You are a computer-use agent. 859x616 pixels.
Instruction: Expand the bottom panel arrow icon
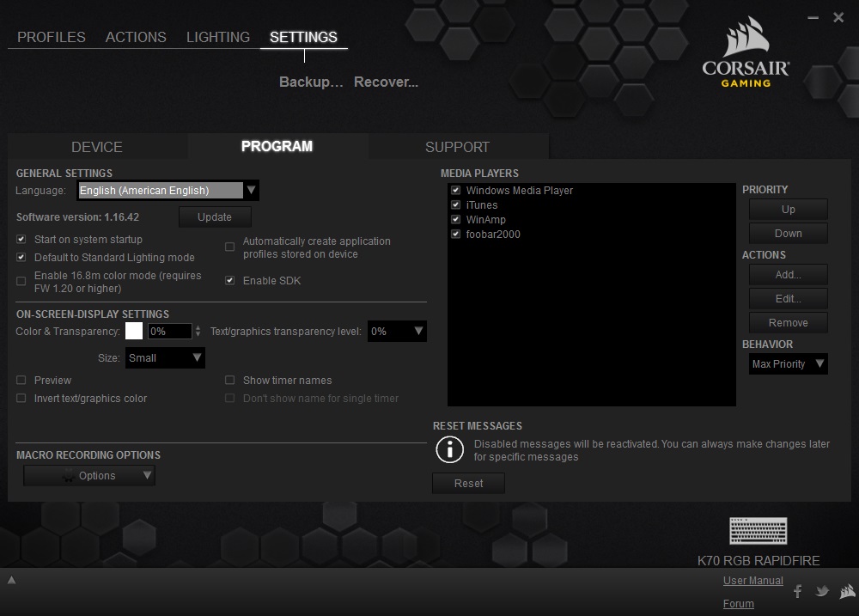point(11,580)
